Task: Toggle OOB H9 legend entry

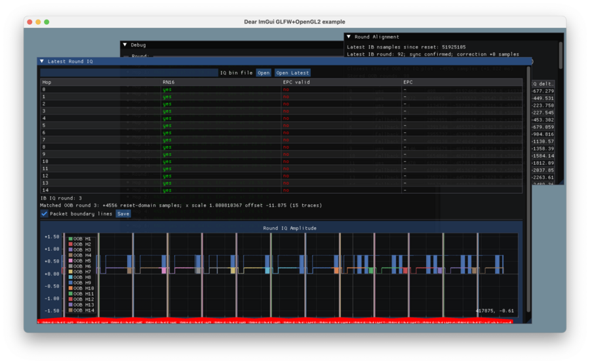Action: click(79, 283)
